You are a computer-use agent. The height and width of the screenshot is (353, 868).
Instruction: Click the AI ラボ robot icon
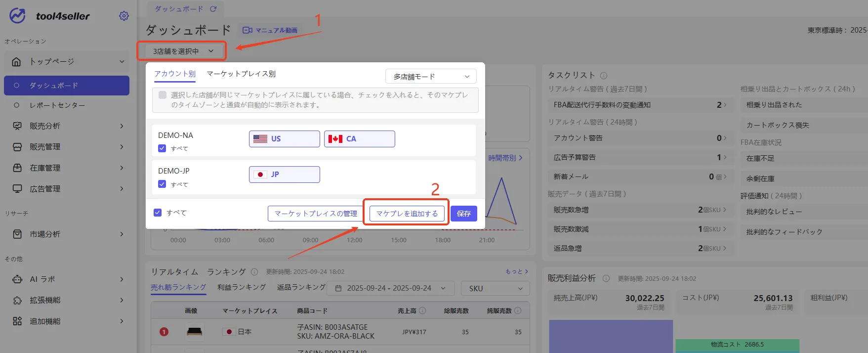pos(17,279)
